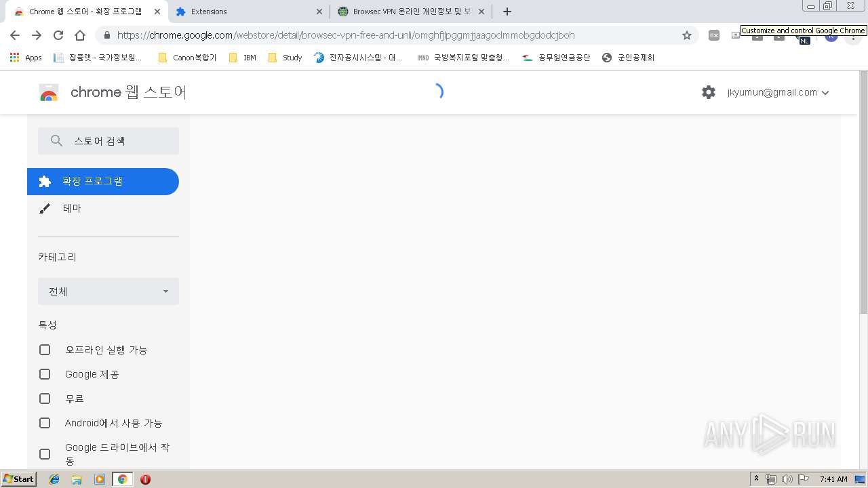Image resolution: width=868 pixels, height=488 pixels.
Task: Close the Browsec VPN tab
Action: coord(481,12)
